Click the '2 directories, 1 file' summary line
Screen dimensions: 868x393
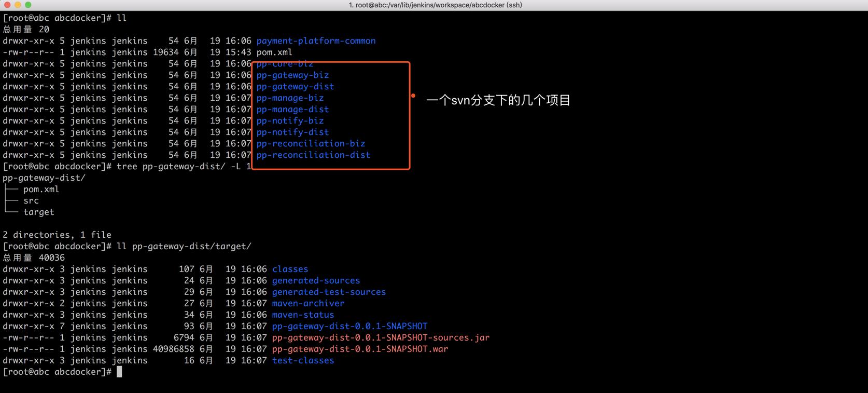tap(57, 235)
